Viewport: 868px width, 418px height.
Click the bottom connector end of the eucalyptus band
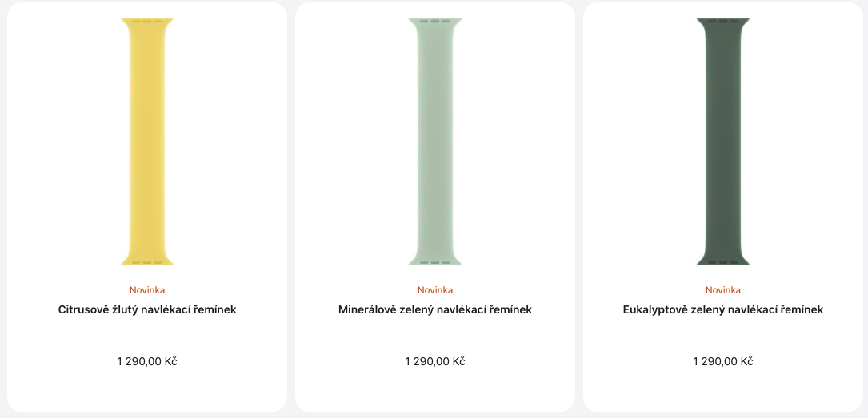[723, 260]
